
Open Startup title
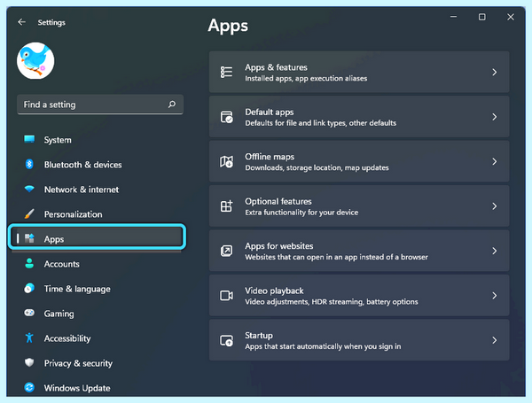[259, 336]
